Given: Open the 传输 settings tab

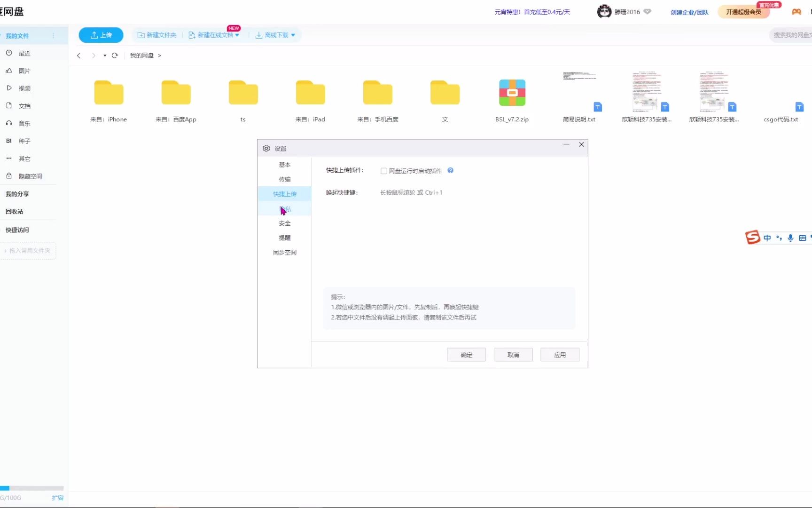Looking at the screenshot, I should (285, 179).
